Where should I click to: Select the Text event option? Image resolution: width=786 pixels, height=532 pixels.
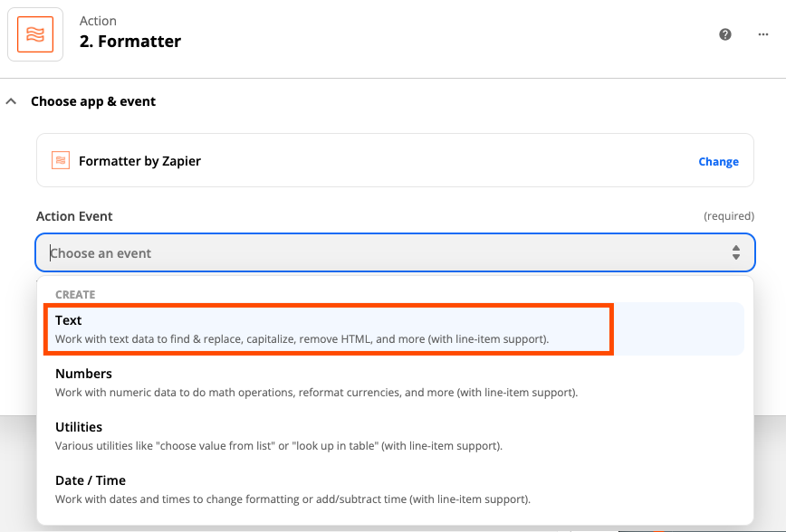[69, 320]
